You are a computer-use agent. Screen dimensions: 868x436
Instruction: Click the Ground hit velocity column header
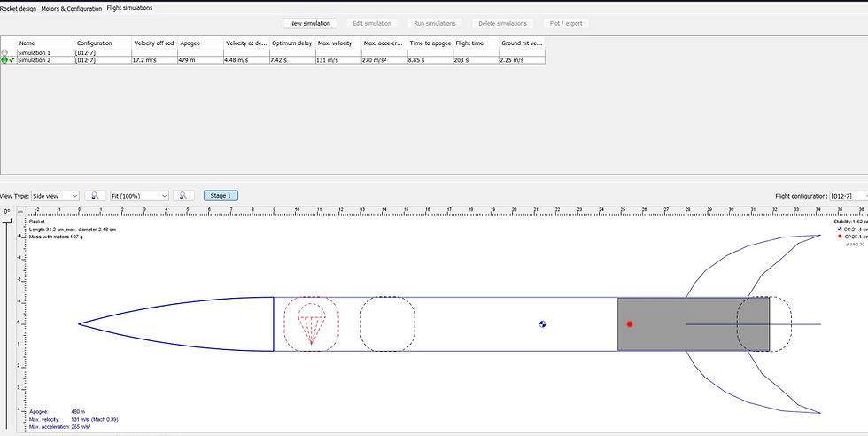coord(522,43)
